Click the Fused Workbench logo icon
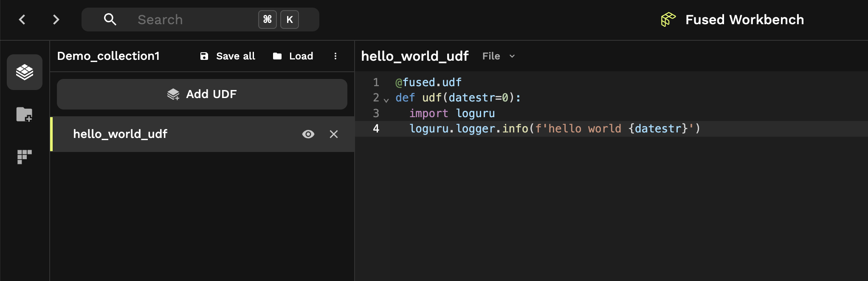 (668, 20)
